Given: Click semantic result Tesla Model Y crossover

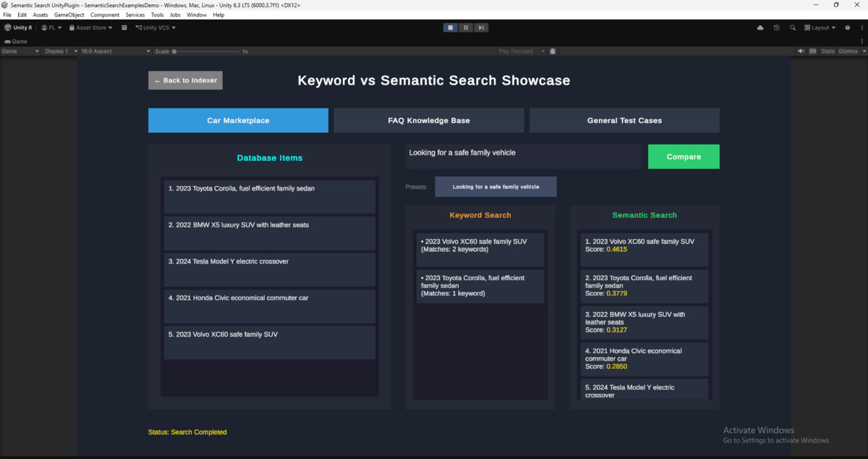Looking at the screenshot, I should pos(644,389).
